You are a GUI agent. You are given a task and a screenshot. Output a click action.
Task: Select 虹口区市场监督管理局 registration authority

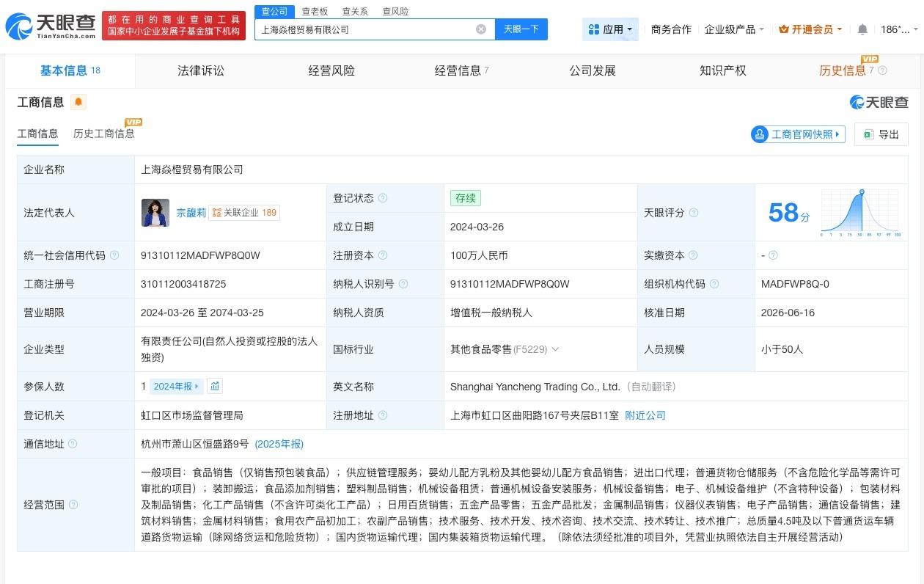click(x=192, y=415)
